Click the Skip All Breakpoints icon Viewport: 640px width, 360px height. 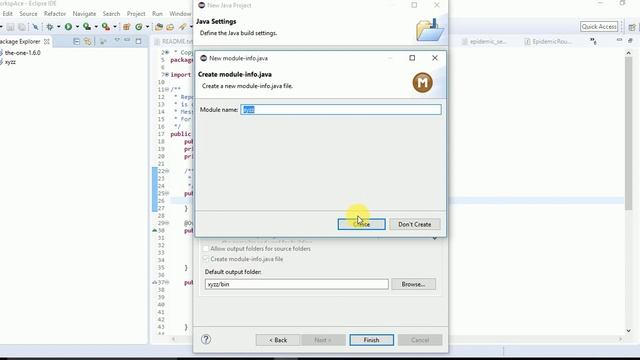[36, 27]
